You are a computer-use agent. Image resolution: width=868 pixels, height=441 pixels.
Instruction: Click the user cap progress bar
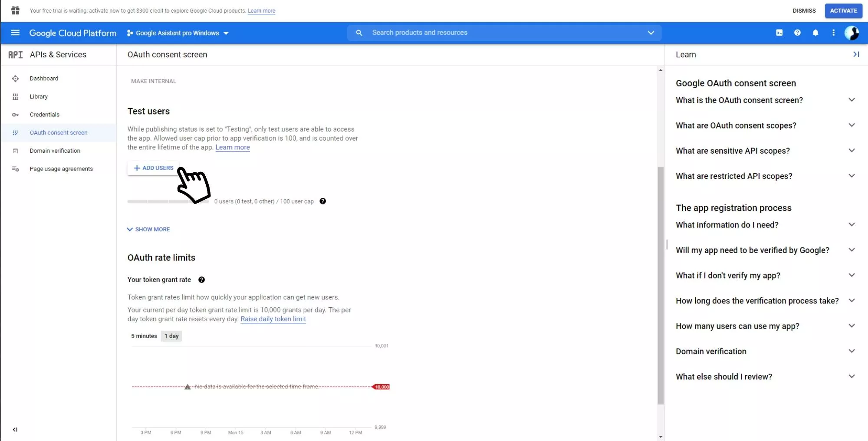(x=168, y=201)
